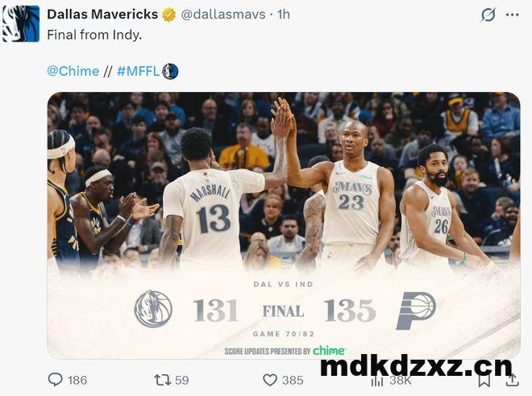
Task: Open the Dallas Mavericks display name
Action: click(x=102, y=15)
